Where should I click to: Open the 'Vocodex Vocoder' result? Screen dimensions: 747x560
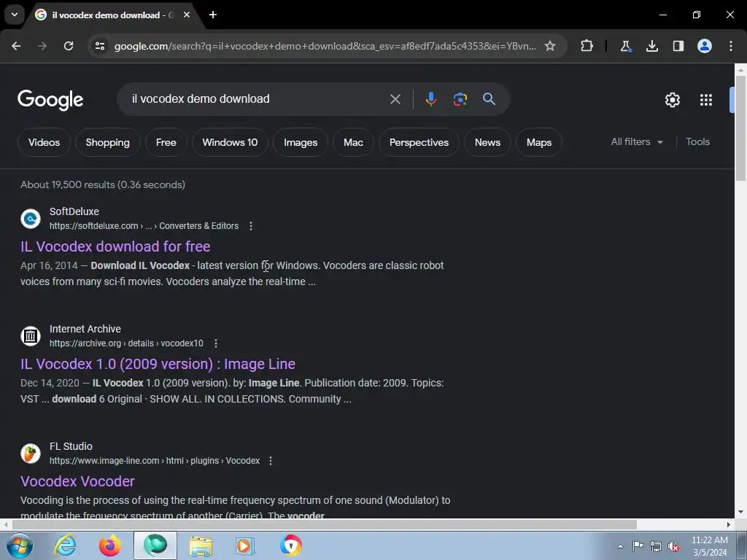coord(77,481)
